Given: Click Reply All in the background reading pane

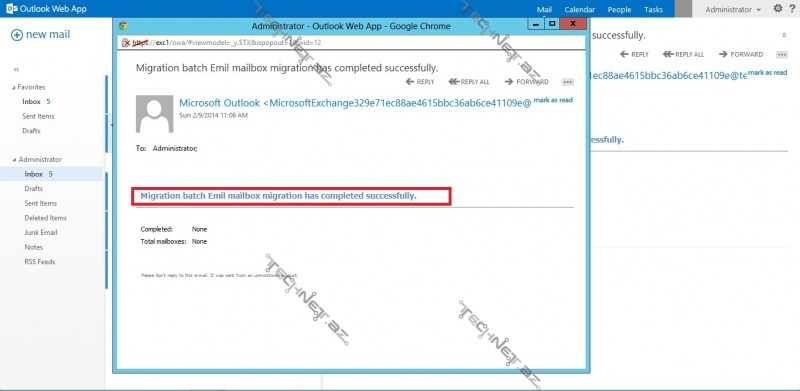Looking at the screenshot, I should click(x=683, y=54).
